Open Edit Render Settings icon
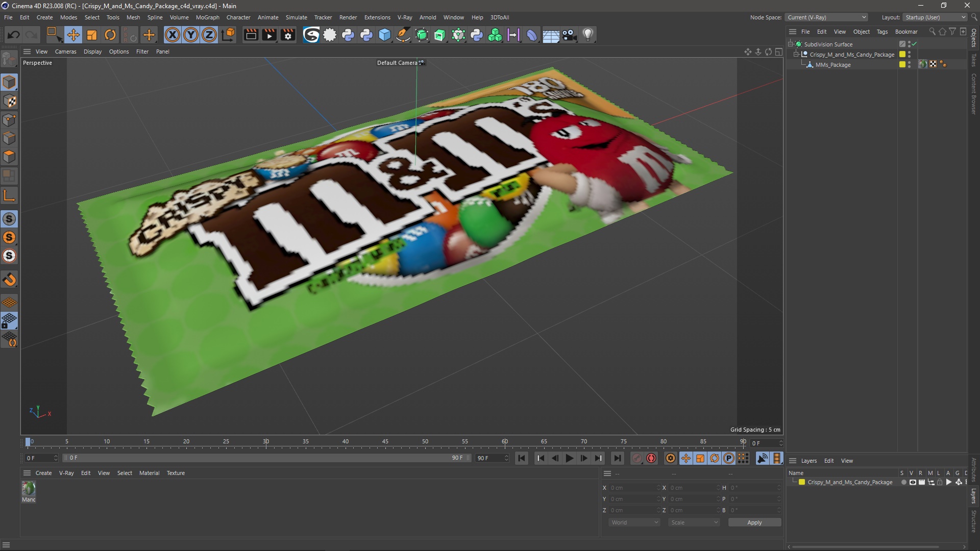 point(288,35)
